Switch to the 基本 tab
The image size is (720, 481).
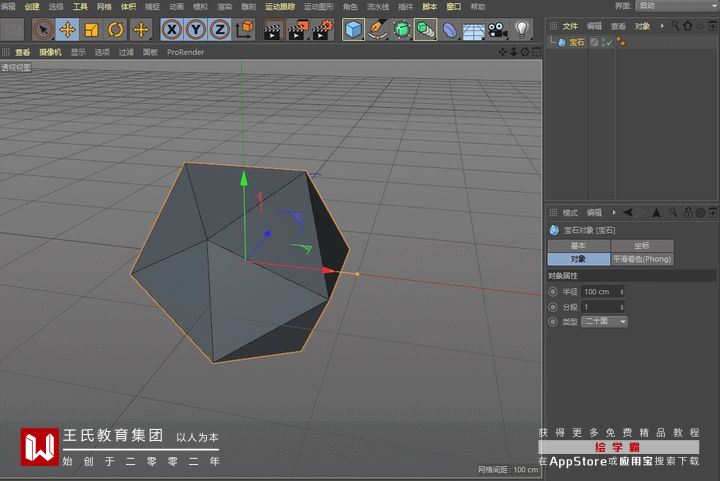(x=579, y=246)
